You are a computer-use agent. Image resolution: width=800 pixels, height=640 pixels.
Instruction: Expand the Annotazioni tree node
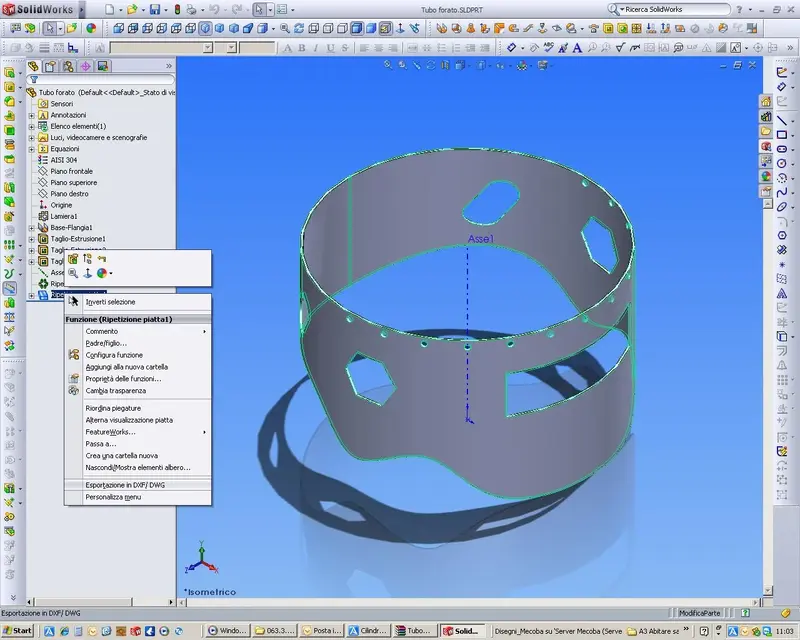[32, 115]
